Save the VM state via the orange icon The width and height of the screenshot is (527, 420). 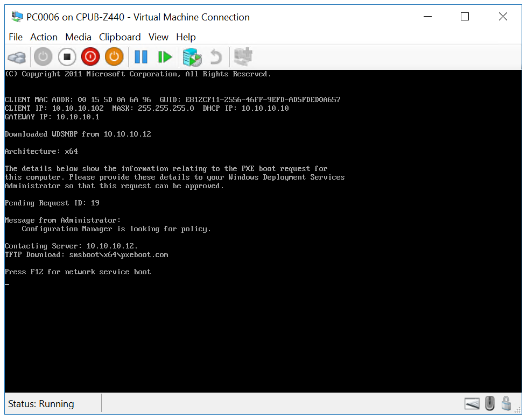114,56
